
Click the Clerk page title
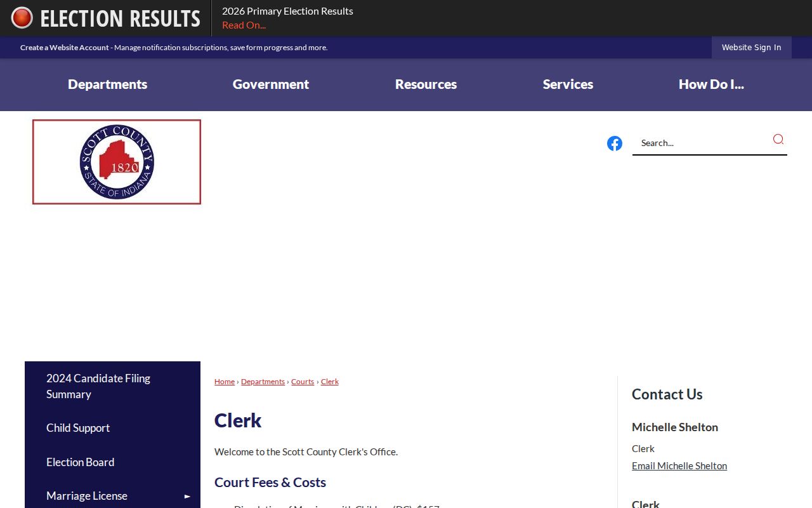238,420
